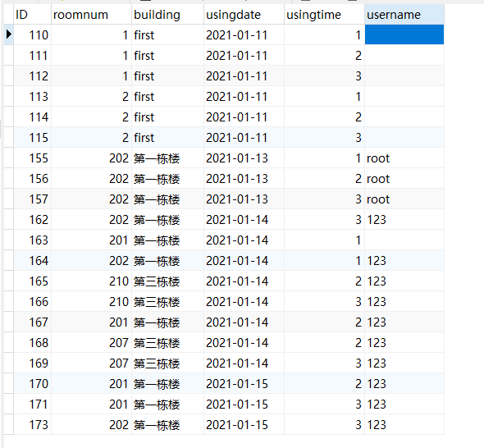
Task: Select ID cell 170
Action: coord(33,383)
